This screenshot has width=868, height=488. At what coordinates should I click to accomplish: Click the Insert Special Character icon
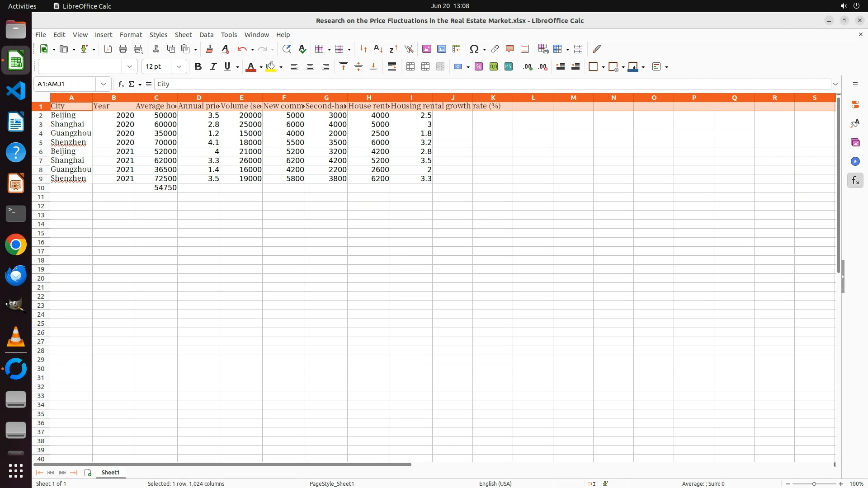(x=474, y=49)
